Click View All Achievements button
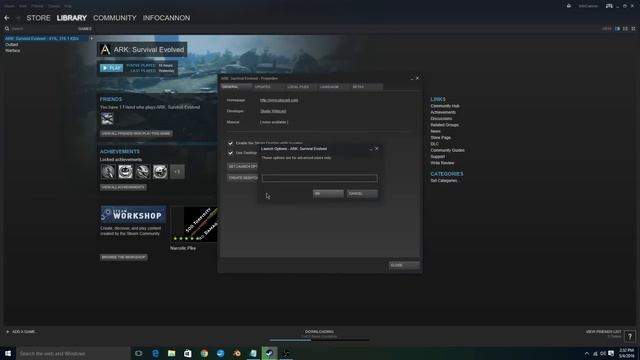 coord(123,187)
